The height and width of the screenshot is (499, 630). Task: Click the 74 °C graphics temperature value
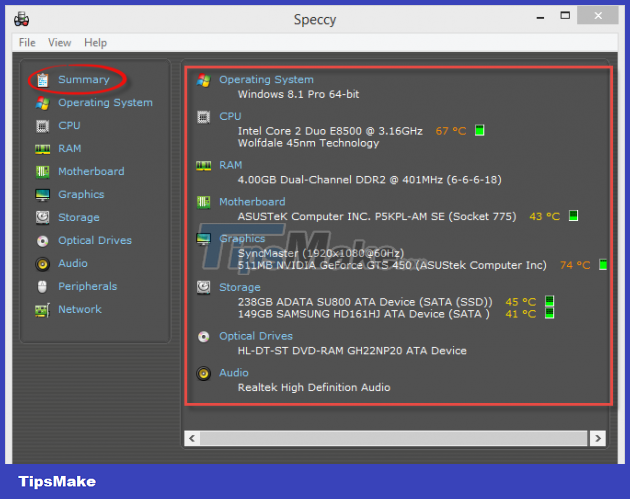click(575, 265)
